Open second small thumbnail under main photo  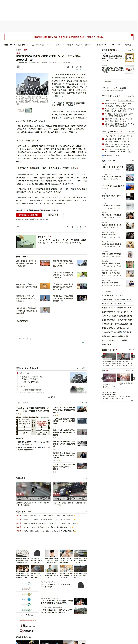pos(29,110)
